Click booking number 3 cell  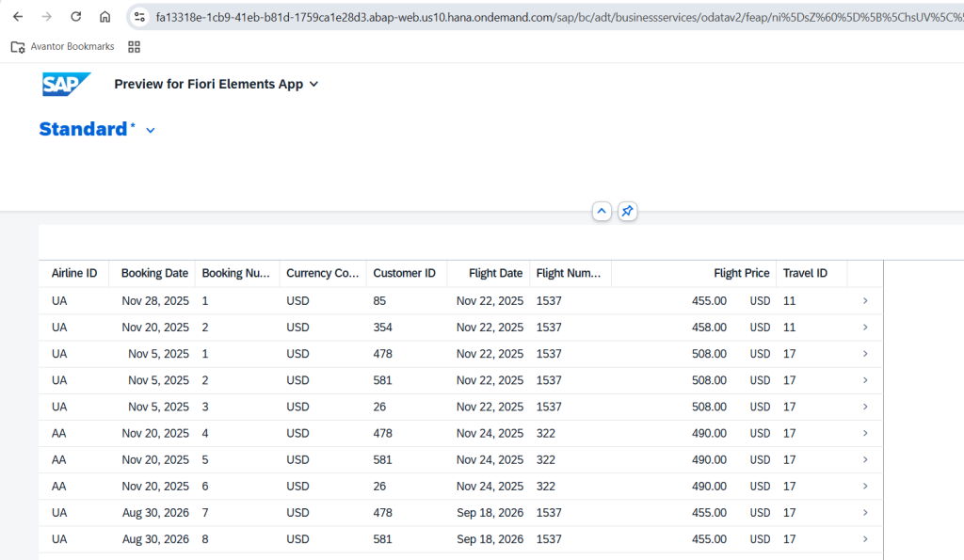click(205, 407)
